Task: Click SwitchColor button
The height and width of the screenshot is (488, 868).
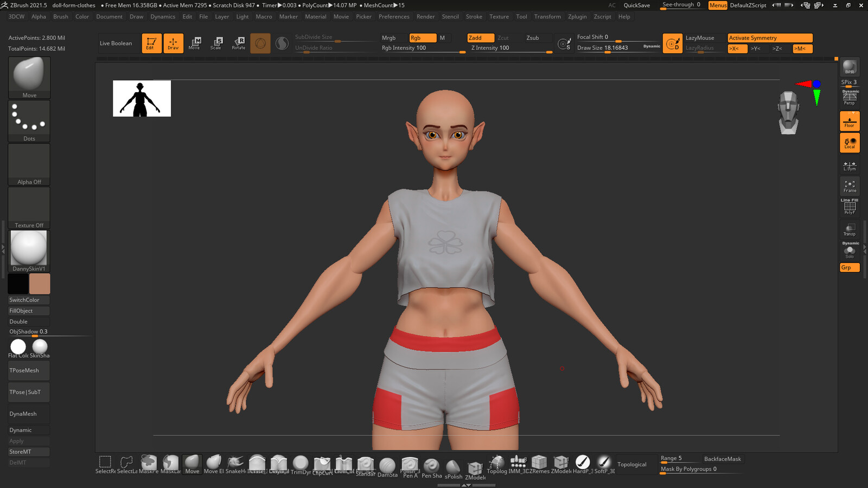Action: click(29, 300)
